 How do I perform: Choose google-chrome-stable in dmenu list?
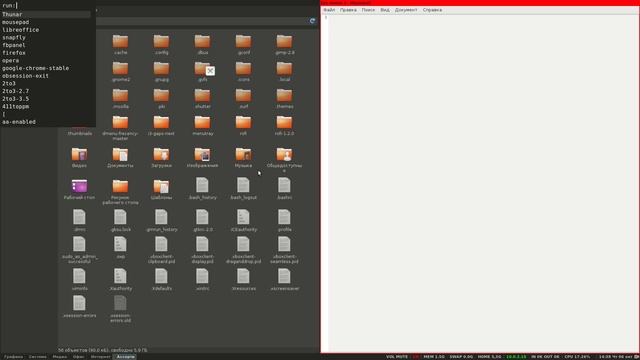pyautogui.click(x=36, y=68)
